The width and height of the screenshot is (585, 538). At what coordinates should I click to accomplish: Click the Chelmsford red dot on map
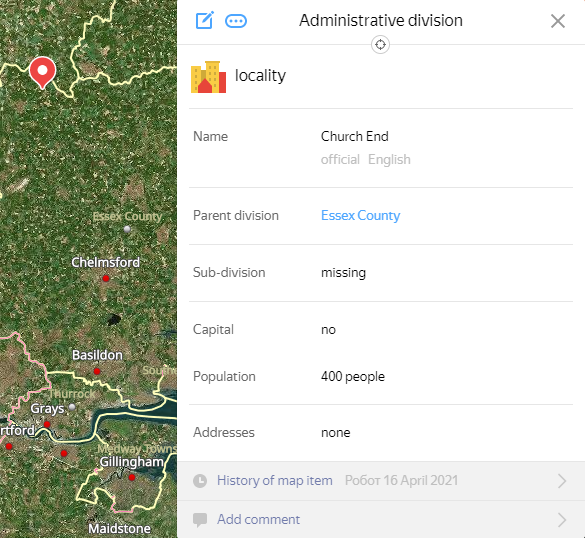click(106, 278)
